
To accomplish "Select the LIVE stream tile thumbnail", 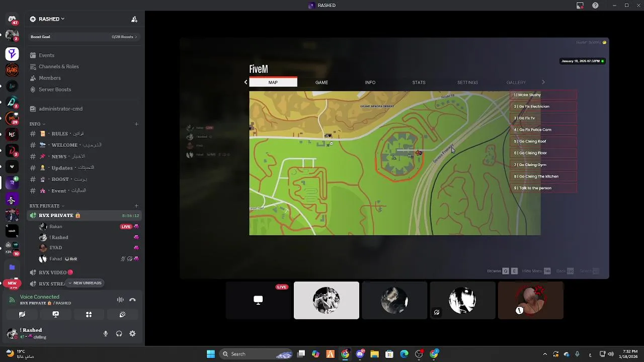I will [258, 300].
